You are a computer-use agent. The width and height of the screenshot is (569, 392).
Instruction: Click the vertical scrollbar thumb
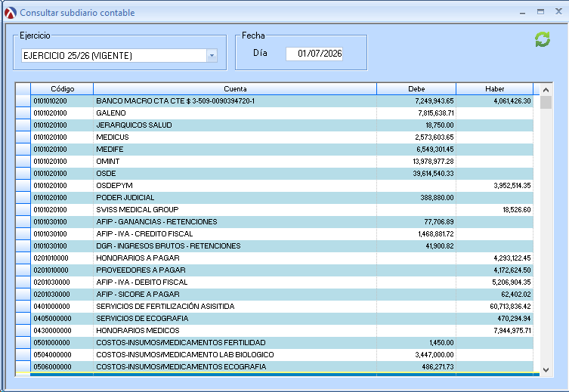click(546, 103)
